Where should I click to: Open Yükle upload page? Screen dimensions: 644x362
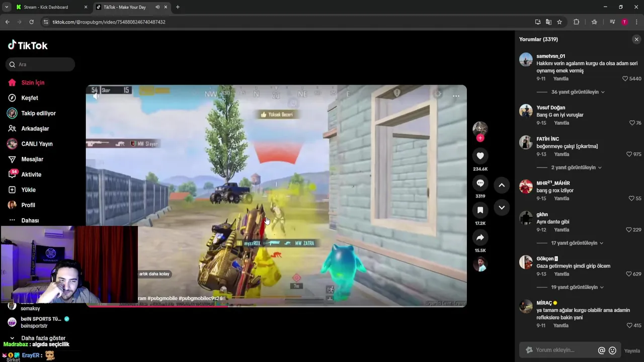[28, 190]
